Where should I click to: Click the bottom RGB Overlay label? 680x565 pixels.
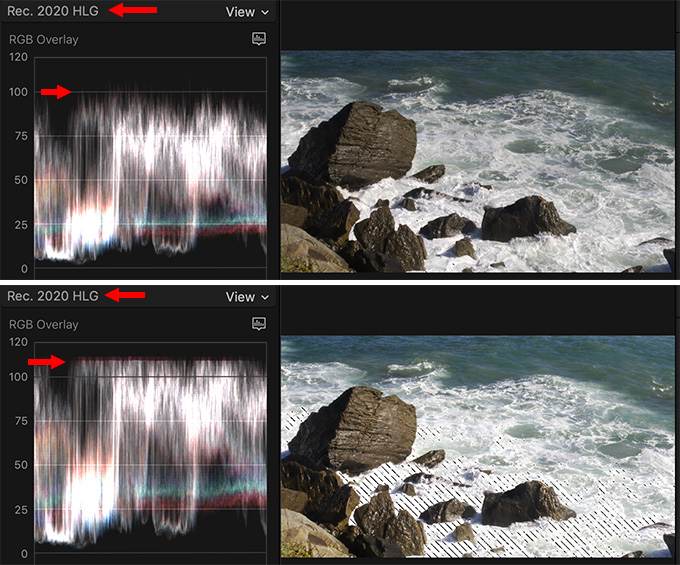(44, 324)
